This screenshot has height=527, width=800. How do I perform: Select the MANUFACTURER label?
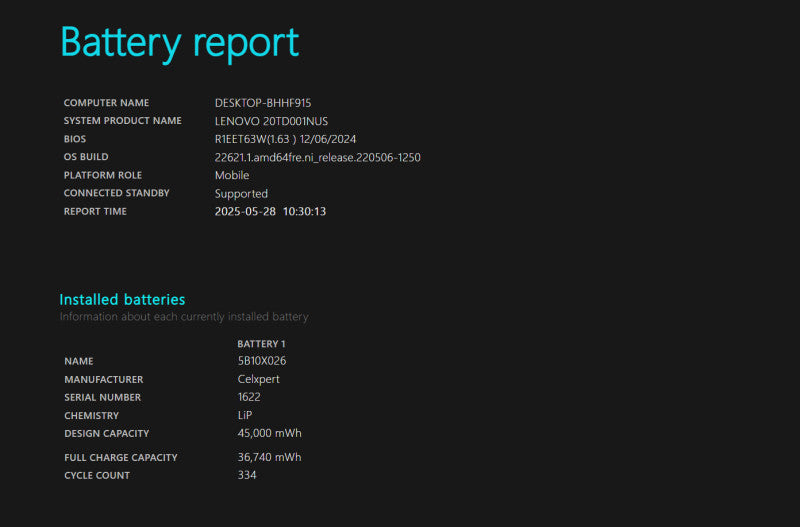tap(104, 380)
